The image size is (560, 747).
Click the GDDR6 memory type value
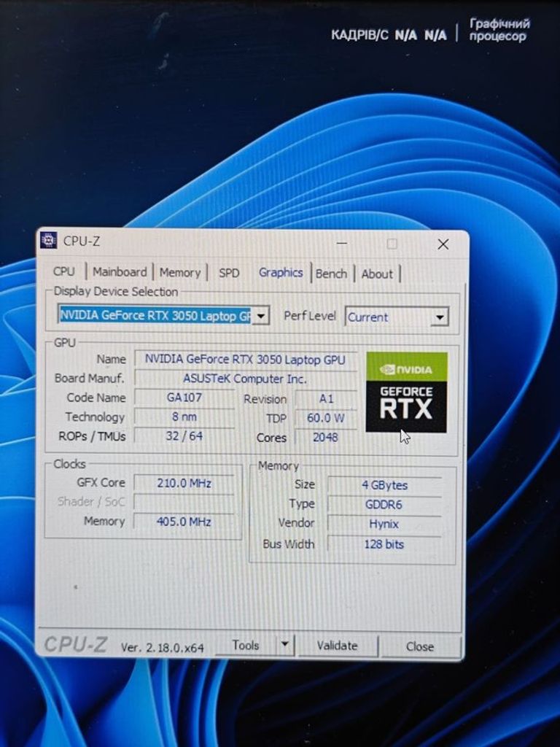385,505
